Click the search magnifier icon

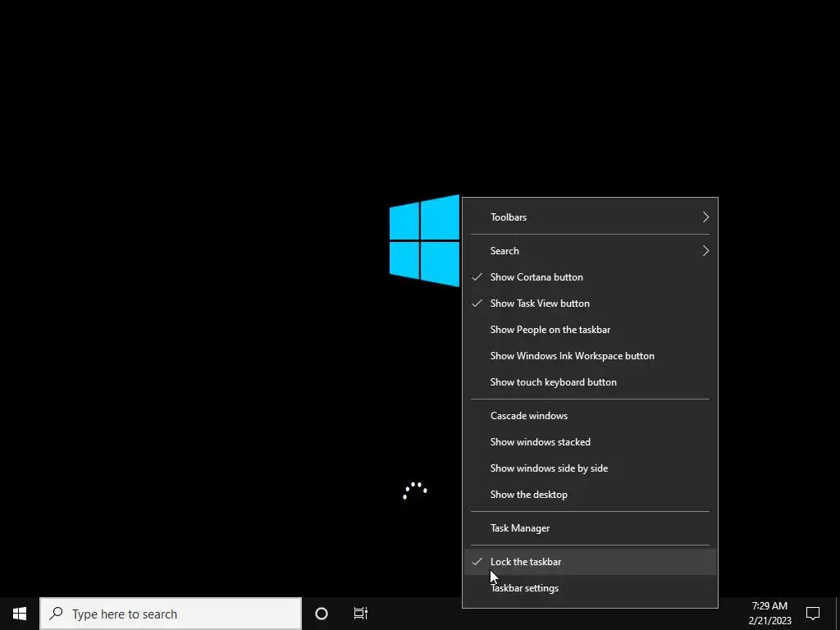click(56, 614)
